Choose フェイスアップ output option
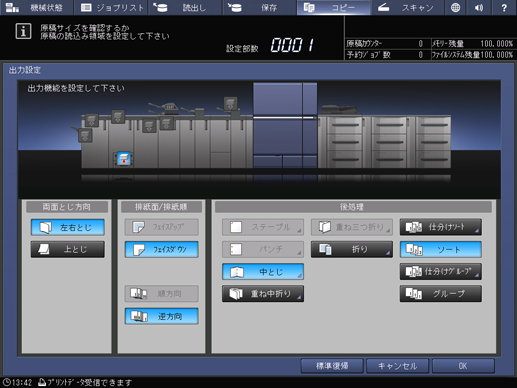This screenshot has height=388, width=517. click(x=162, y=227)
